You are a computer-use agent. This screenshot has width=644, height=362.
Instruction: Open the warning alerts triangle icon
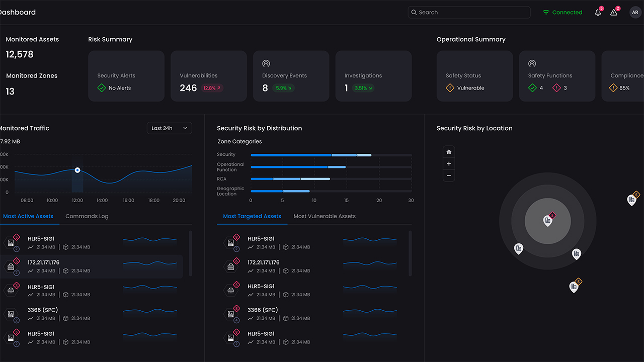click(614, 13)
